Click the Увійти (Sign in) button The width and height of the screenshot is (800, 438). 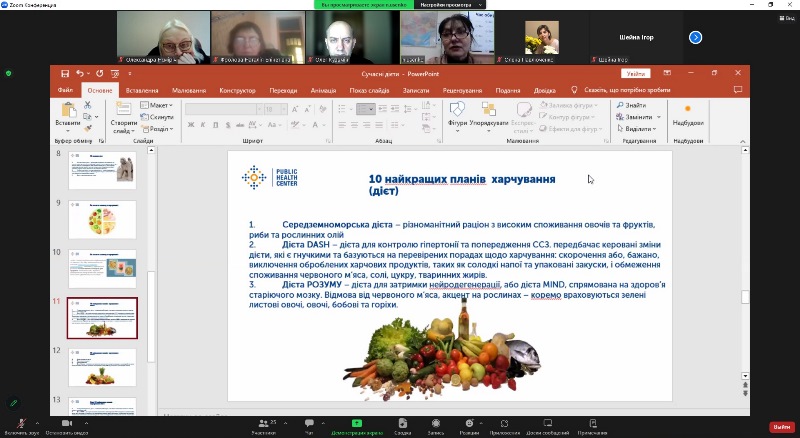click(x=636, y=74)
